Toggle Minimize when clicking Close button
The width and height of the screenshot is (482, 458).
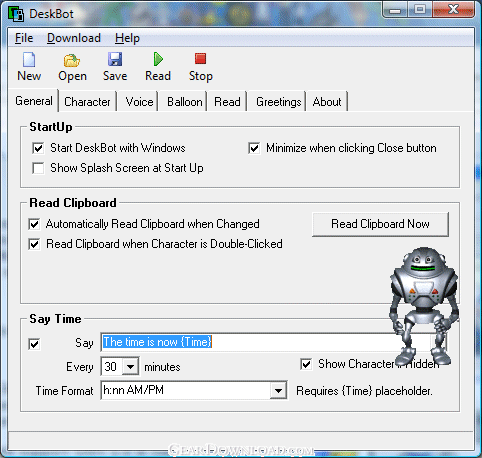254,148
